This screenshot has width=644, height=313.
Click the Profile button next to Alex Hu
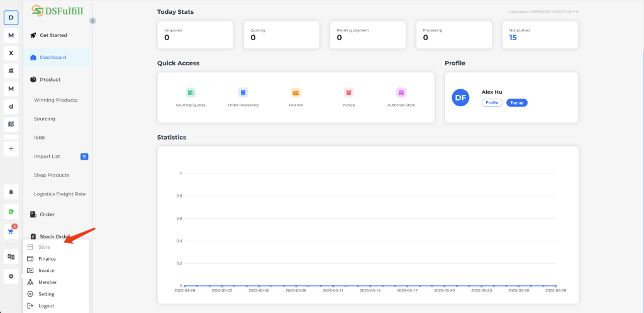(x=492, y=102)
